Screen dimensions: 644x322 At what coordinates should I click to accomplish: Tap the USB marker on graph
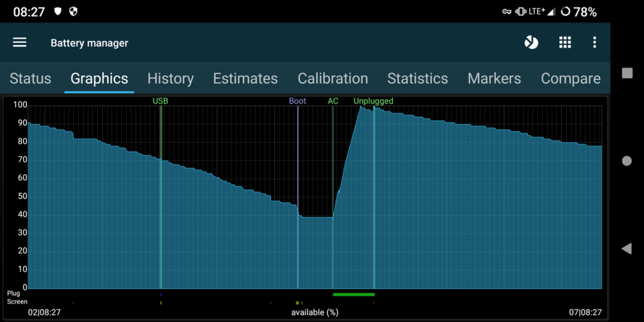[x=160, y=101]
